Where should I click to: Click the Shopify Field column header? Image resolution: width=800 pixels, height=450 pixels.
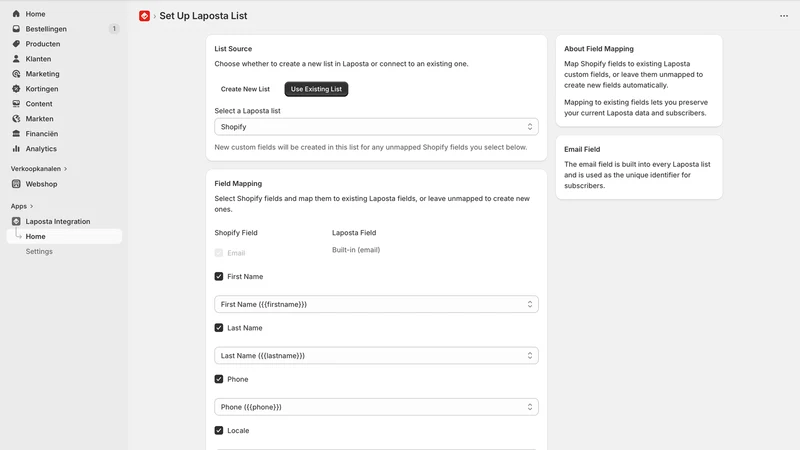click(x=236, y=233)
